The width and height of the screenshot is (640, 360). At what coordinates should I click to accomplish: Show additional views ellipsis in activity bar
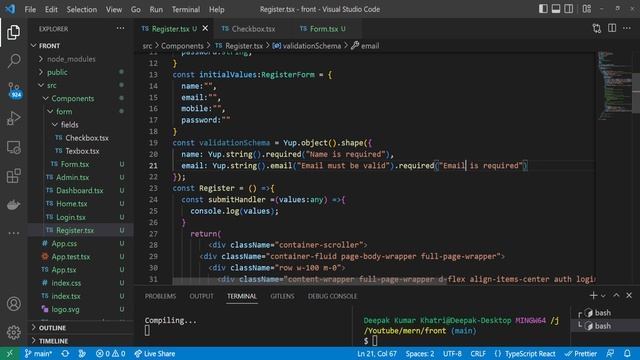point(13,233)
